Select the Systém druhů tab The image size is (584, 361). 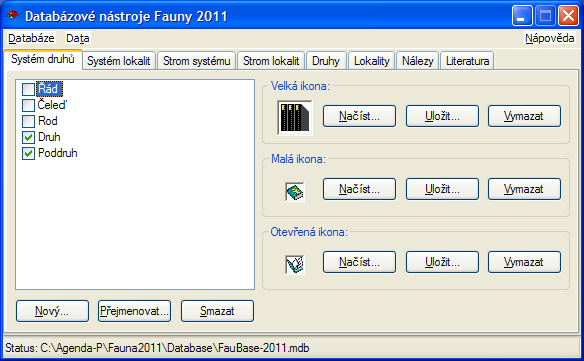click(43, 59)
